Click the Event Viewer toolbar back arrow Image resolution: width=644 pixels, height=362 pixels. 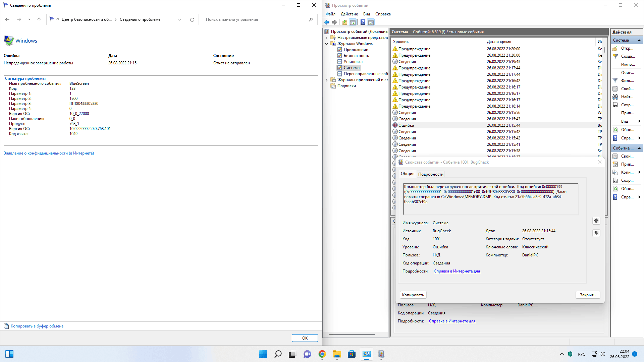[327, 22]
